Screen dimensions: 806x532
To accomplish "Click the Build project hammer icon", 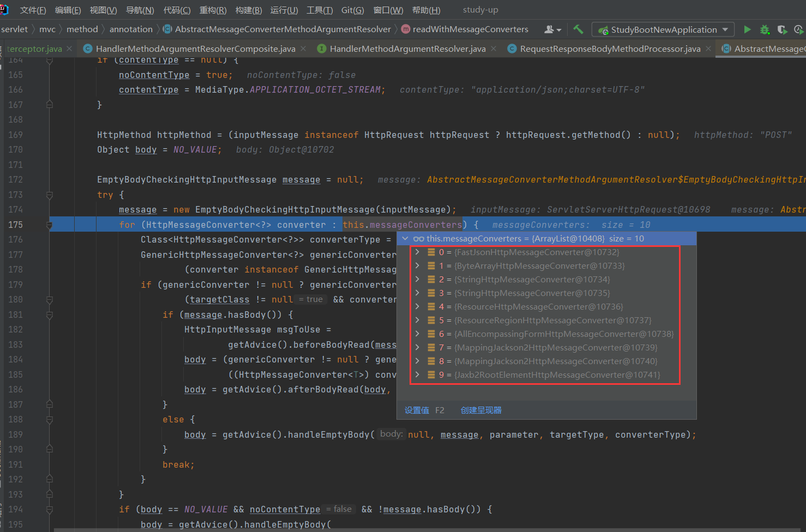I will pyautogui.click(x=578, y=29).
